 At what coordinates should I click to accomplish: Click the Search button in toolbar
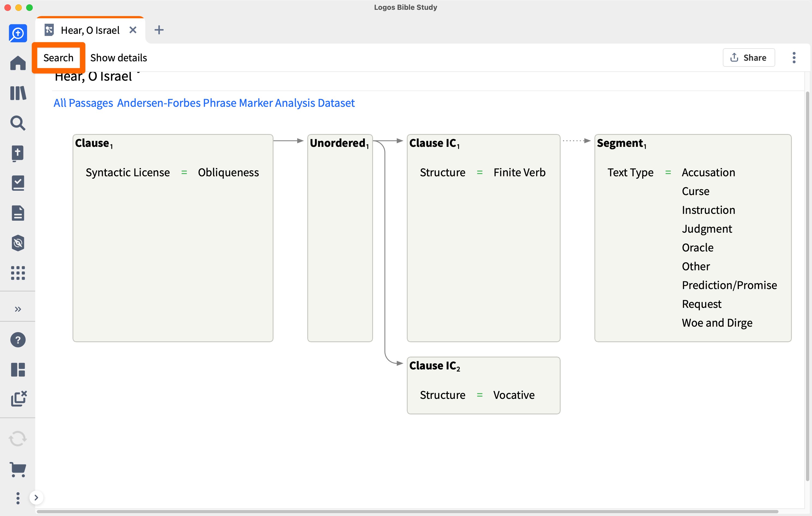pos(58,58)
